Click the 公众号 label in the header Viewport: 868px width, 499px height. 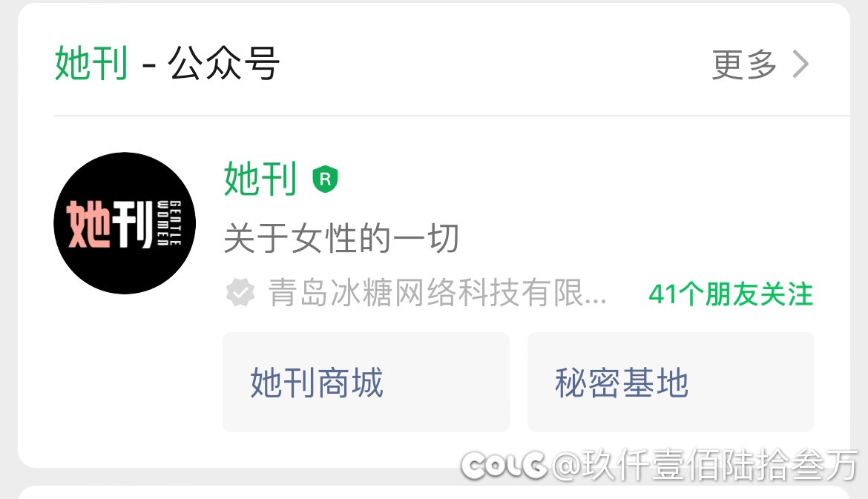tap(223, 63)
